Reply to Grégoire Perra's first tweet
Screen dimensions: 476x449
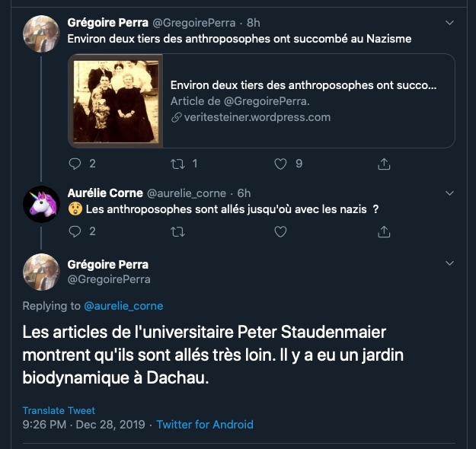[75, 164]
